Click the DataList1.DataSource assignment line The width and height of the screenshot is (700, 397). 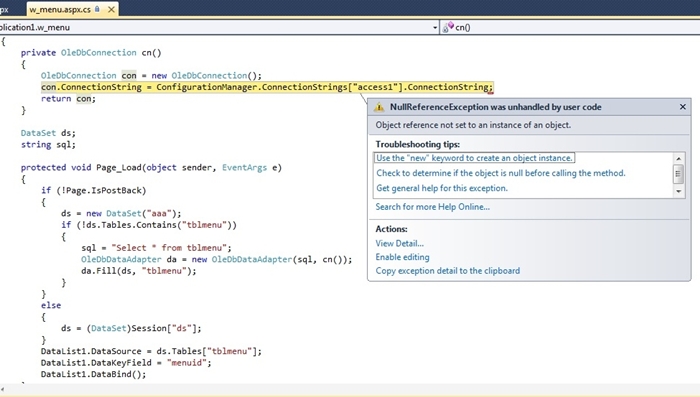[151, 351]
